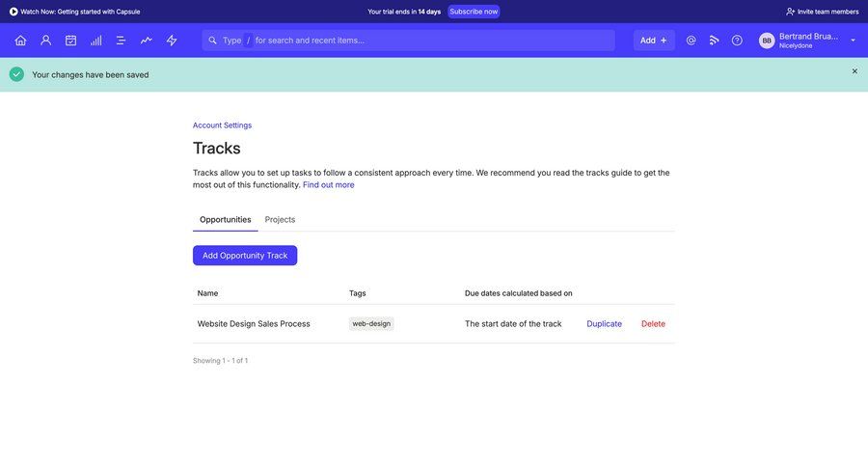Duplicate the Website Design Sales Process track
Image resolution: width=868 pixels, height=467 pixels.
(x=604, y=324)
